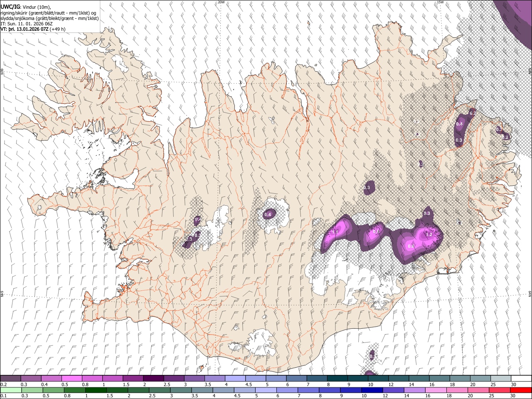This screenshot has width=532, height=399.
Task: Choose the 12 violet rain legend swatch
Action: [x=393, y=390]
